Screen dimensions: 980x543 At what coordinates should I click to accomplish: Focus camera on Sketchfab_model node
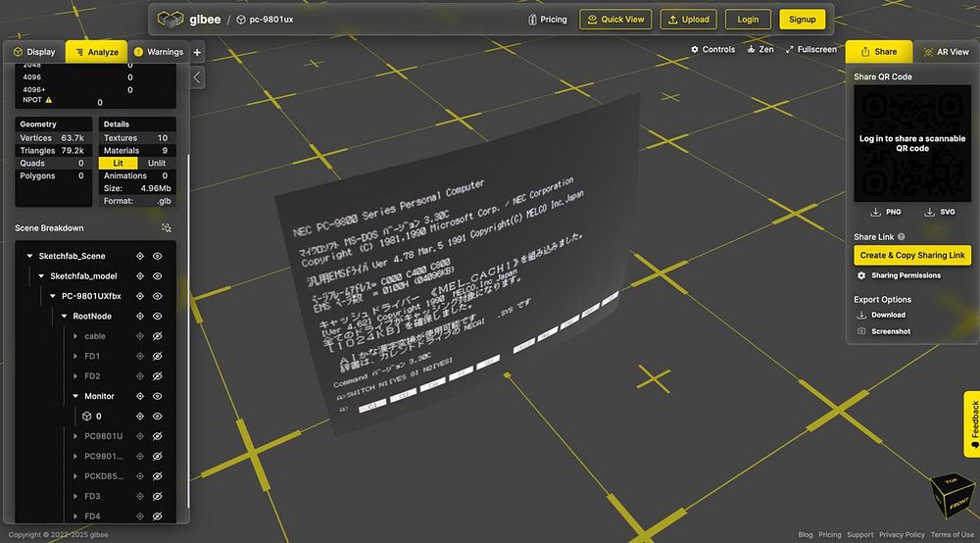click(140, 276)
